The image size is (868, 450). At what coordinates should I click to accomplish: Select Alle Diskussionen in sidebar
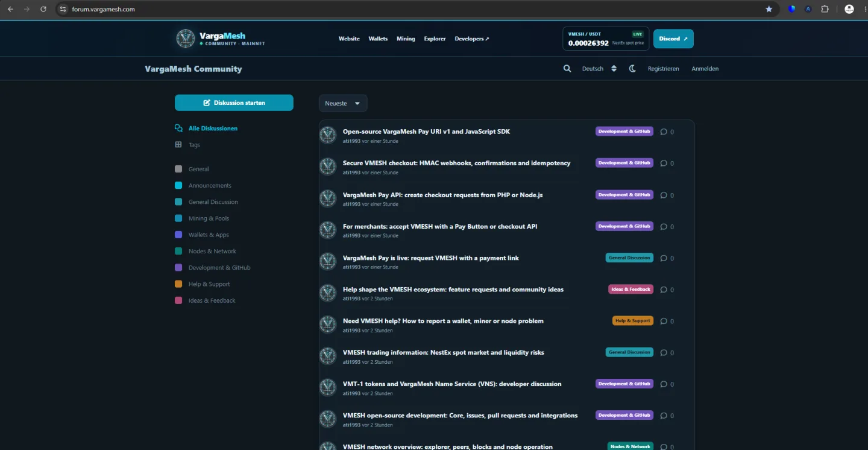206,128
